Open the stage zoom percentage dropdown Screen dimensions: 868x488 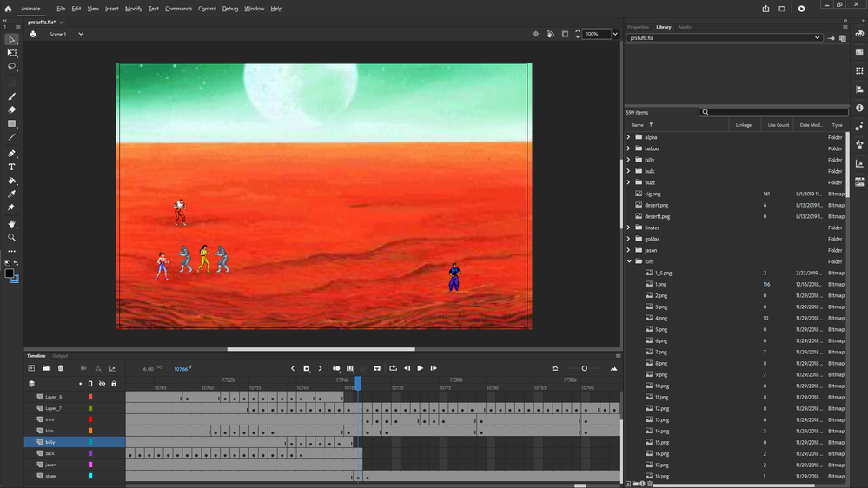(x=615, y=34)
